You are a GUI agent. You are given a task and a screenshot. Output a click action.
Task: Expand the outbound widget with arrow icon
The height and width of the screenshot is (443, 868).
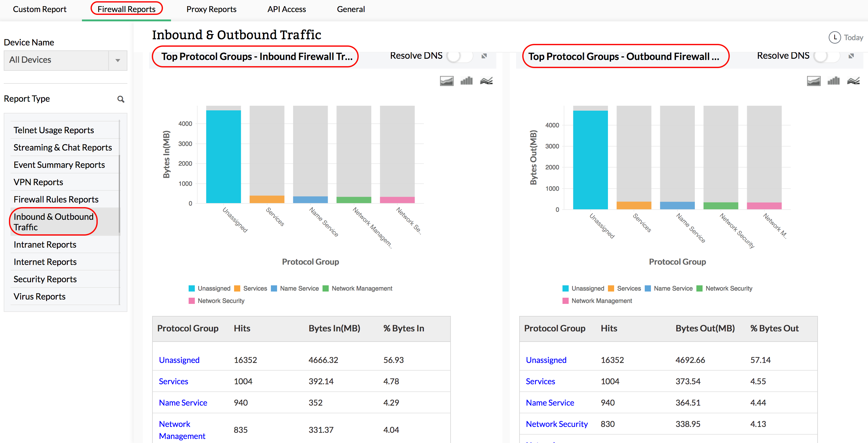[851, 56]
